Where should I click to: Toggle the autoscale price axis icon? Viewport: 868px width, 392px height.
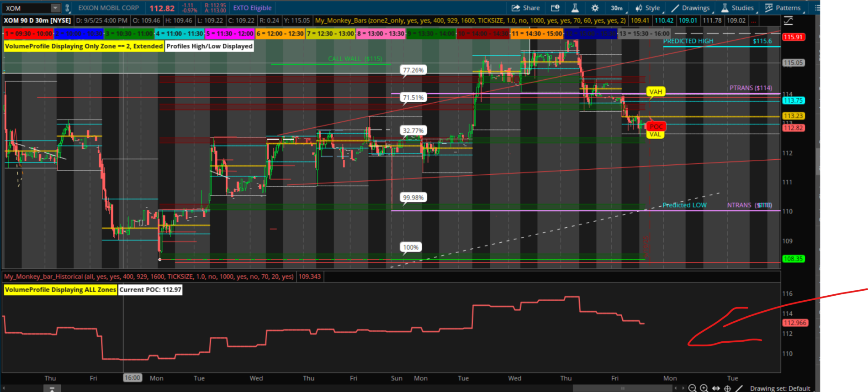788,21
